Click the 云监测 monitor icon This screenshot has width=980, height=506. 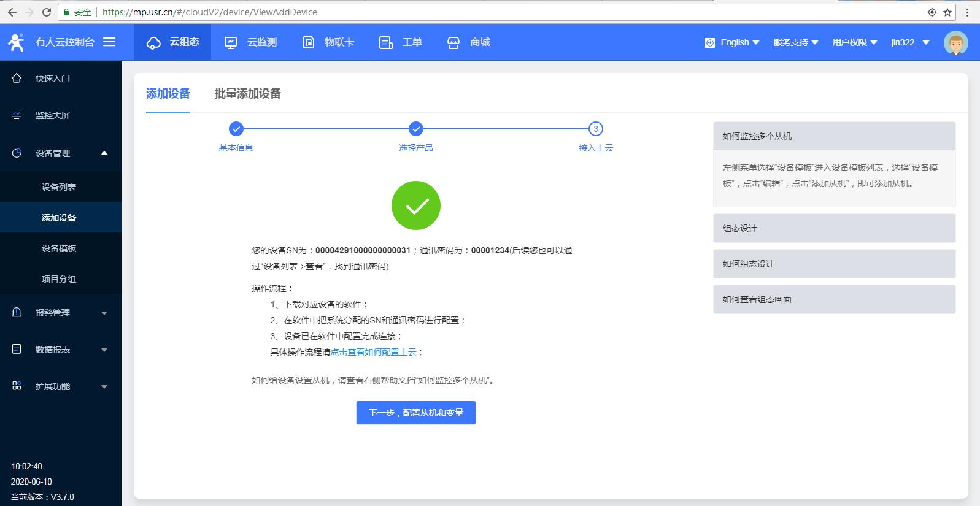(231, 42)
